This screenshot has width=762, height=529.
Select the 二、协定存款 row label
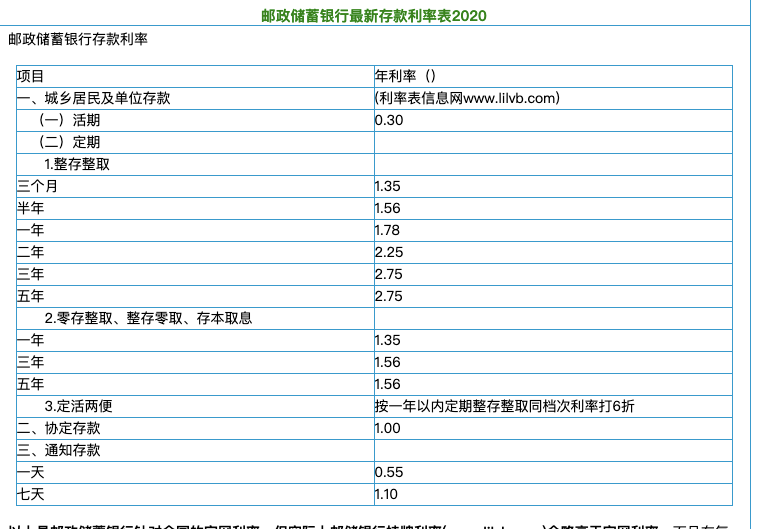click(58, 428)
